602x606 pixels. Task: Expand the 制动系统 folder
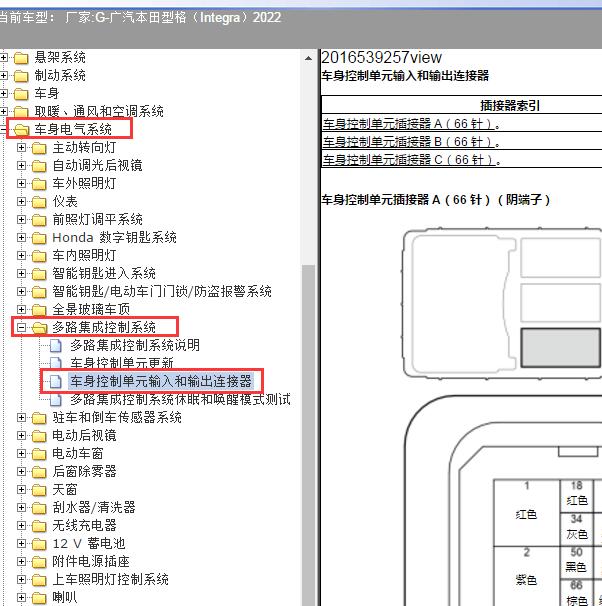[x=3, y=75]
